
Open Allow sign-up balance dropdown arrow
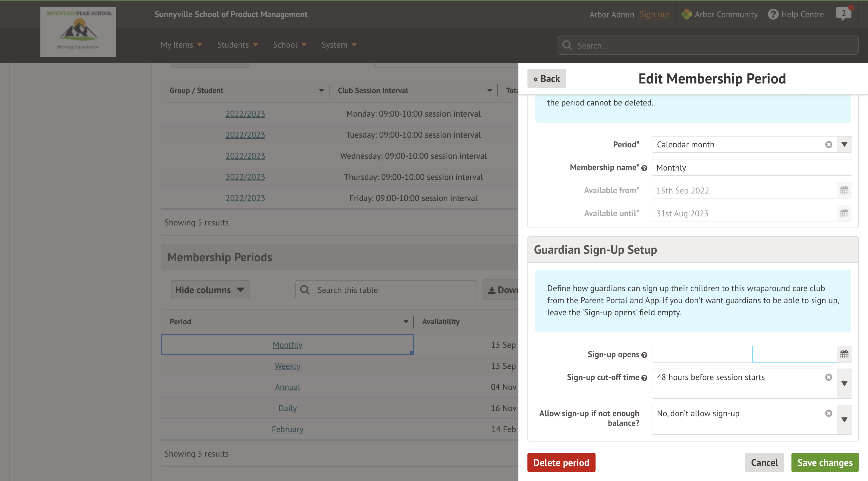click(844, 420)
